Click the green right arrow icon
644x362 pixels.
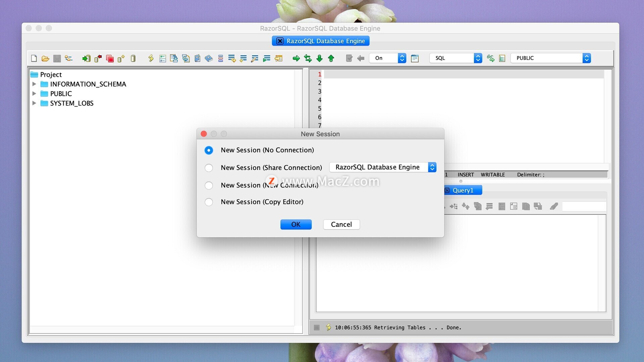pos(296,59)
